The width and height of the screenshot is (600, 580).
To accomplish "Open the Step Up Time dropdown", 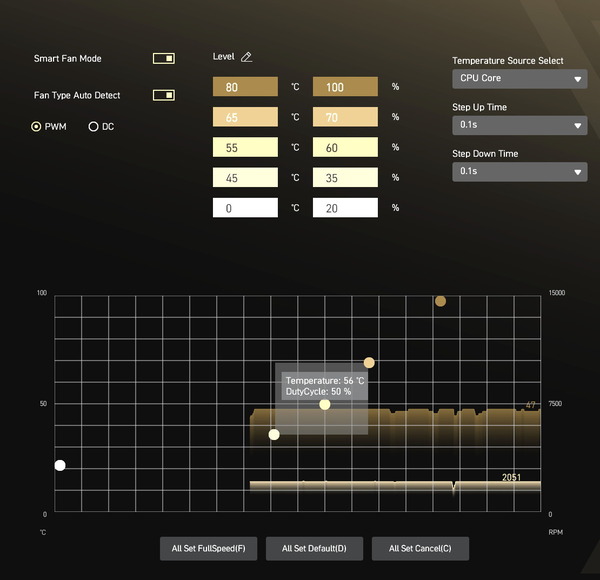I will [520, 125].
